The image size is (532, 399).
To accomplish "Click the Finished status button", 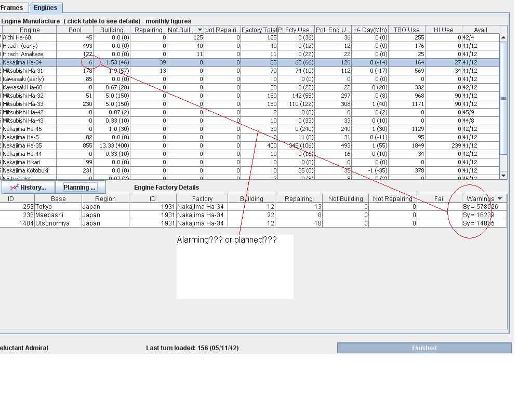I will click(424, 348).
